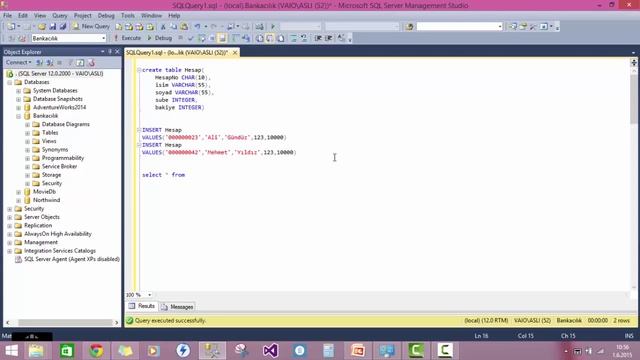Toggle the IntelliSense Enabled button

222,38
